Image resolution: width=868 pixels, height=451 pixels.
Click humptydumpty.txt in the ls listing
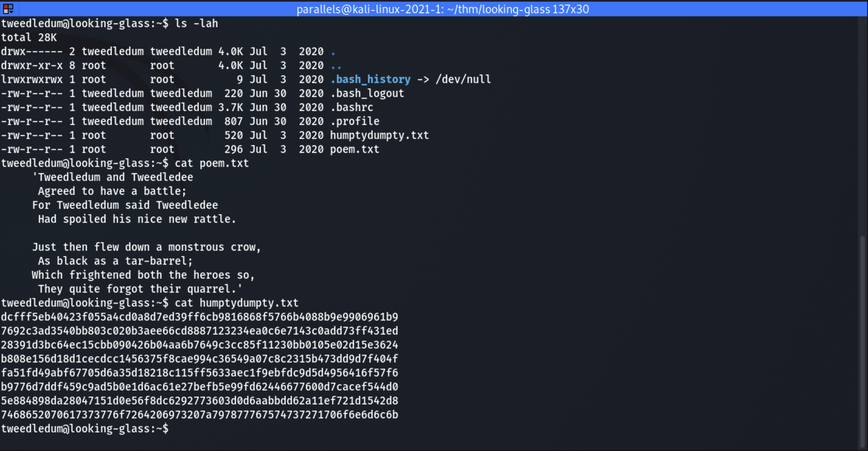click(379, 135)
